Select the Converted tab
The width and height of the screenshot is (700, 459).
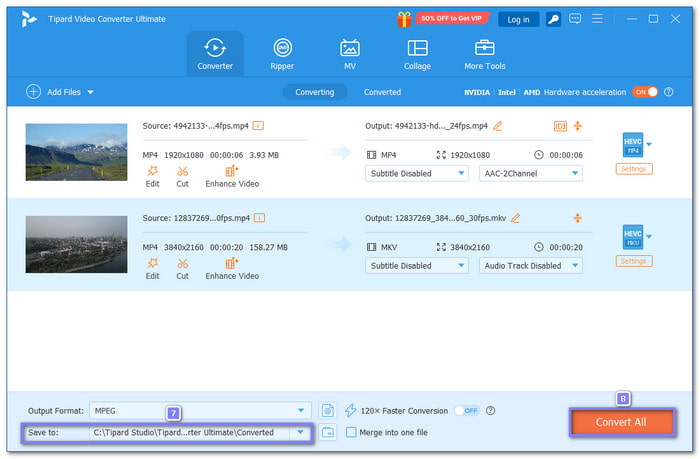click(x=382, y=92)
